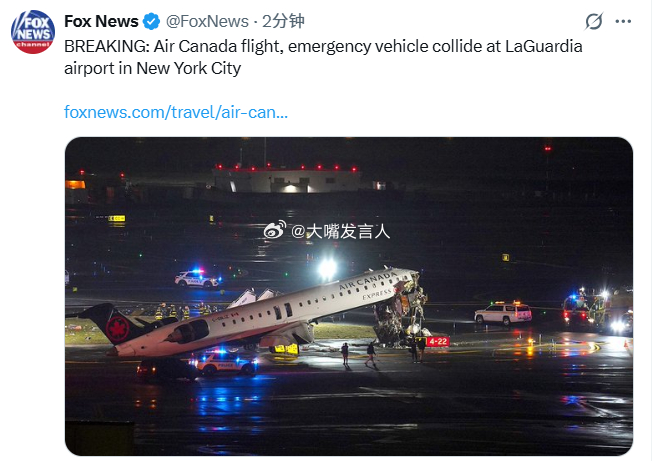Click the @大嘴发言人 watermark text
658x461 pixels.
pyautogui.click(x=341, y=231)
